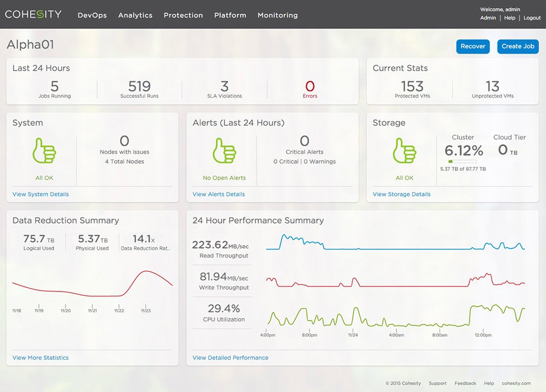The width and height of the screenshot is (546, 392).
Task: Switch to the Protection section
Action: click(x=183, y=15)
